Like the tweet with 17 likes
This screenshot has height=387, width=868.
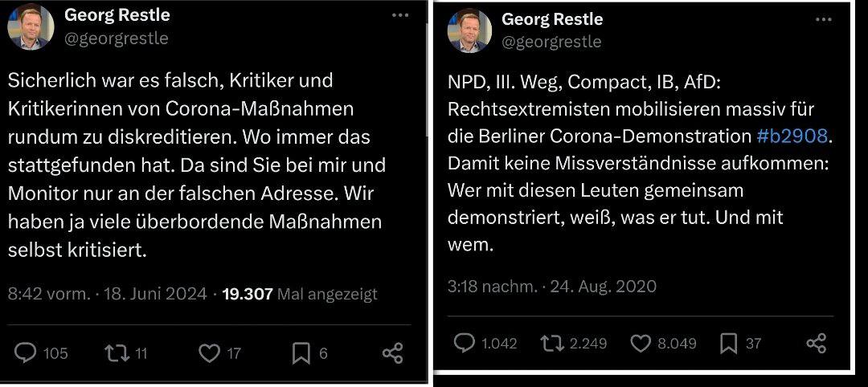(209, 352)
